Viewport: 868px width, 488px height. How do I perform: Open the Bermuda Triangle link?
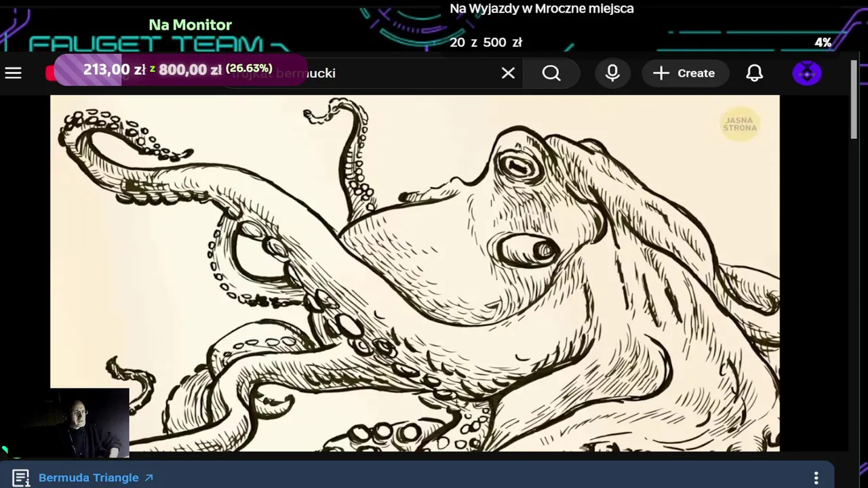coord(96,478)
